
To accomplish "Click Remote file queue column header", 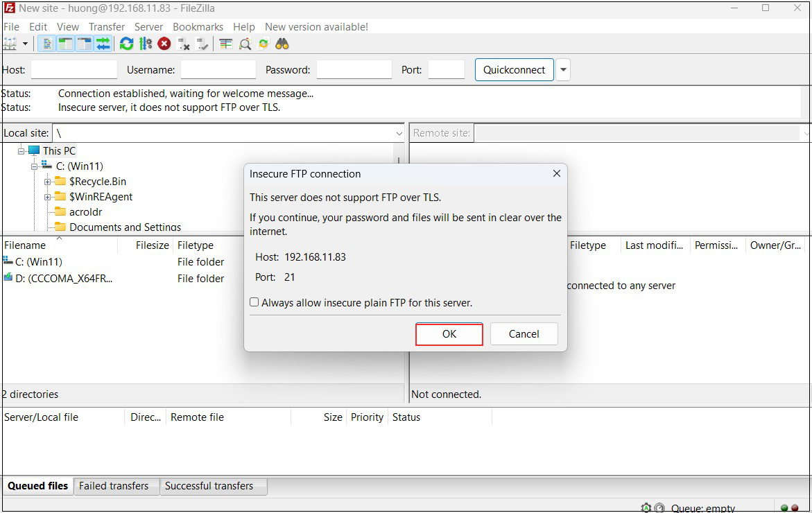I will click(x=228, y=417).
